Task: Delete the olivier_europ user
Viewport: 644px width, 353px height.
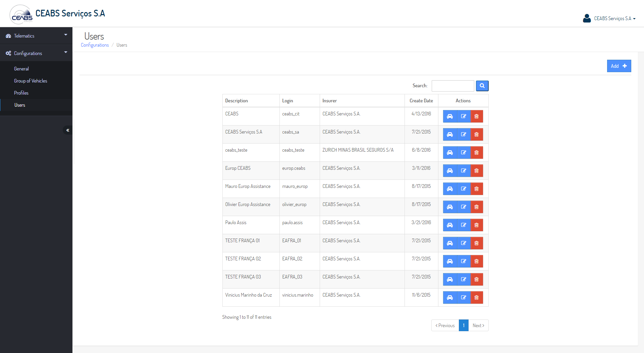Action: click(477, 207)
